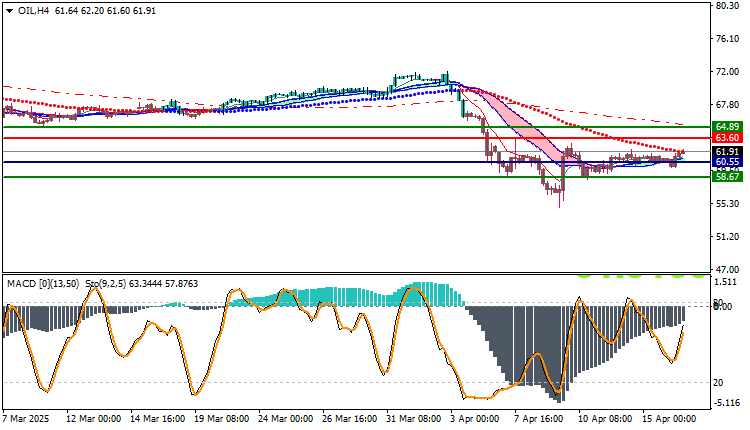The width and height of the screenshot is (750, 430).
Task: Select the 58.67 green price level label
Action: 727,176
